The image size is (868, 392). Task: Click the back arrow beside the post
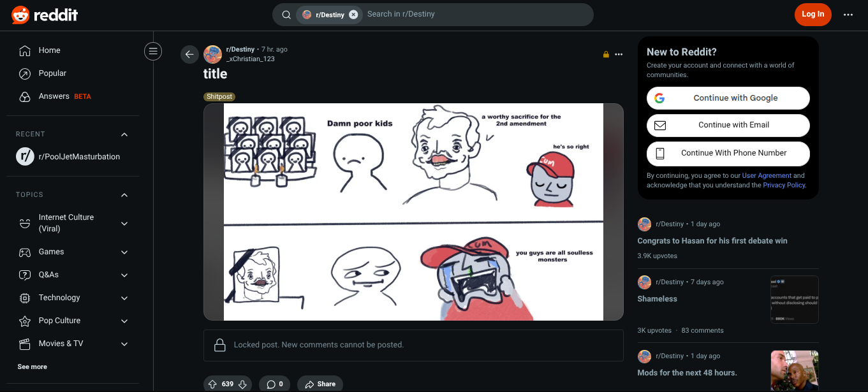[189, 54]
